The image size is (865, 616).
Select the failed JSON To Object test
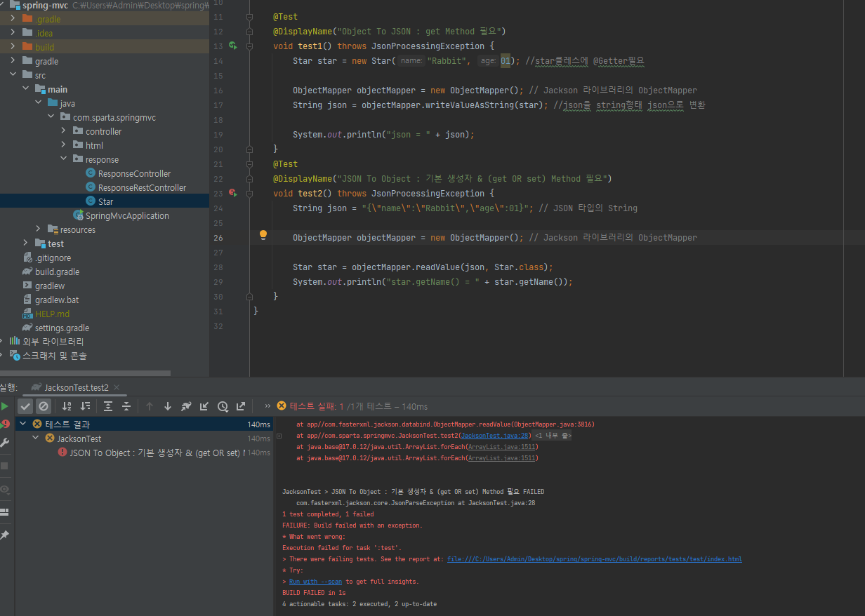pyautogui.click(x=150, y=453)
